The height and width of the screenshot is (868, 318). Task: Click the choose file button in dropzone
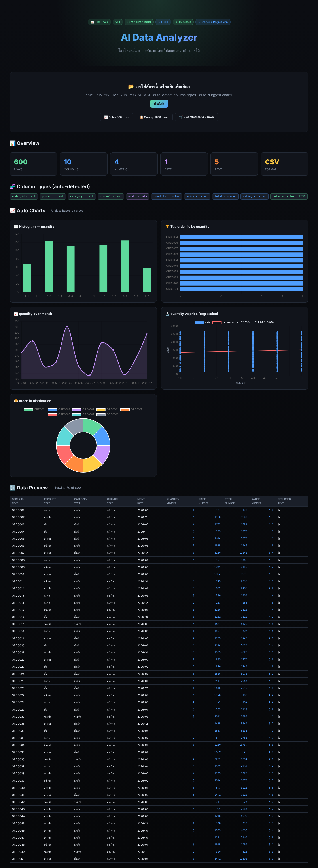click(159, 103)
